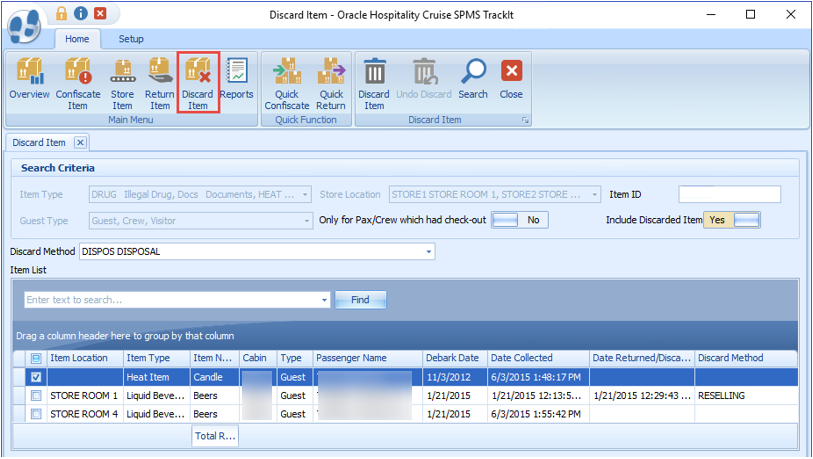Click the padlock icon in title bar
The image size is (813, 459).
coord(61,13)
